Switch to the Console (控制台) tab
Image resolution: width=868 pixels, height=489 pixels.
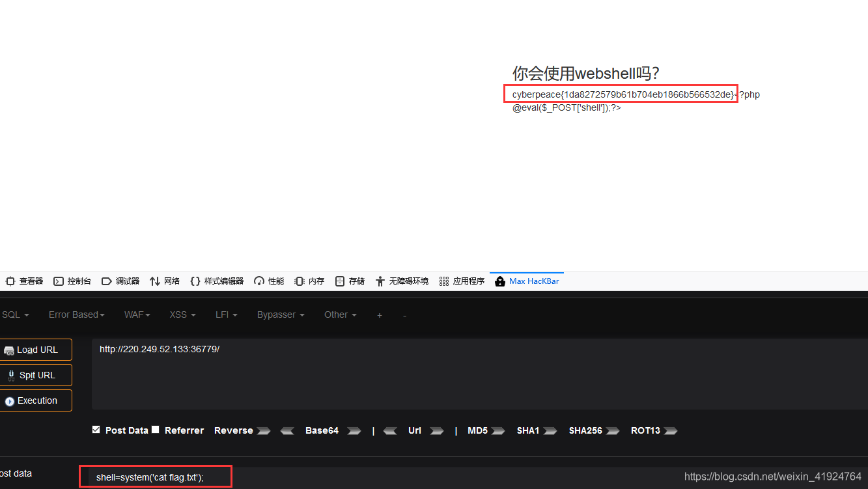click(x=72, y=281)
